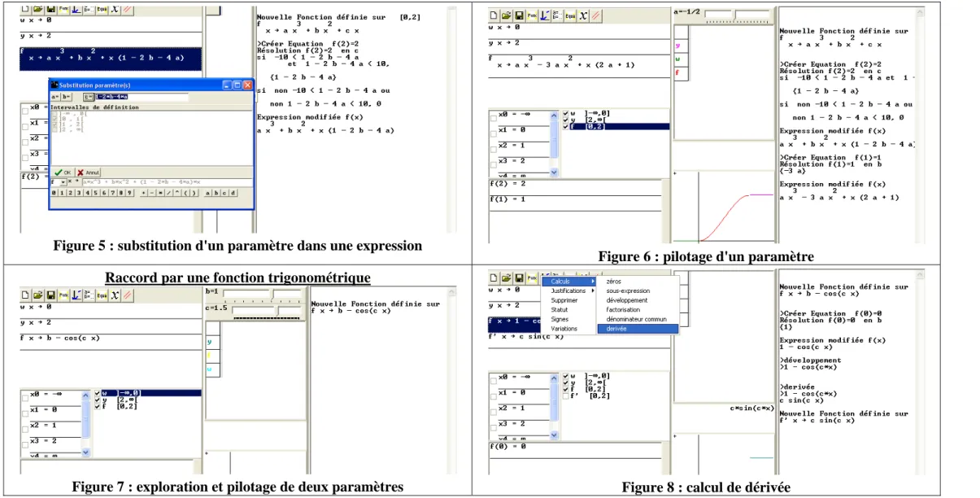The width and height of the screenshot is (980, 498).
Task: Click Fonc function icon in Figure 7 toolbar
Action: pos(63,295)
